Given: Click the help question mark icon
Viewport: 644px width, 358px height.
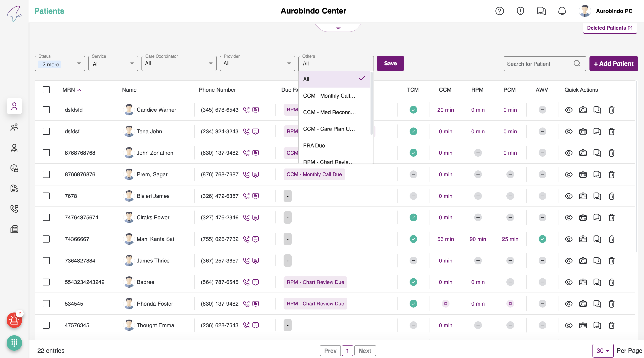Looking at the screenshot, I should point(500,11).
